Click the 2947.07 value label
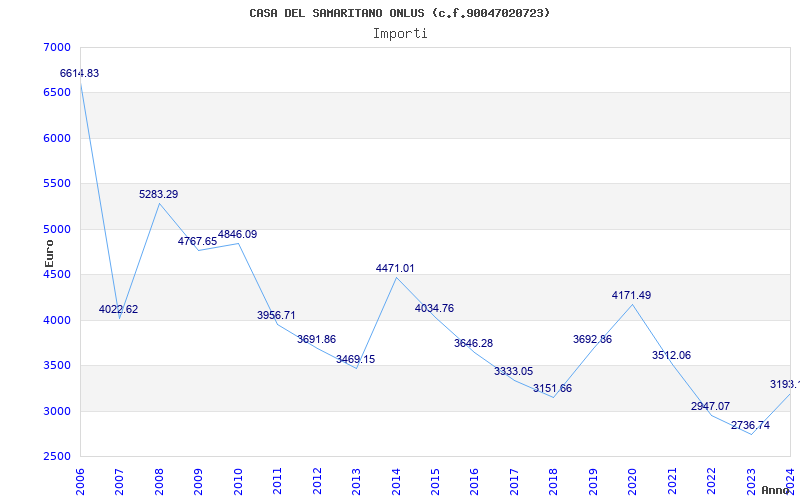 [x=710, y=407]
